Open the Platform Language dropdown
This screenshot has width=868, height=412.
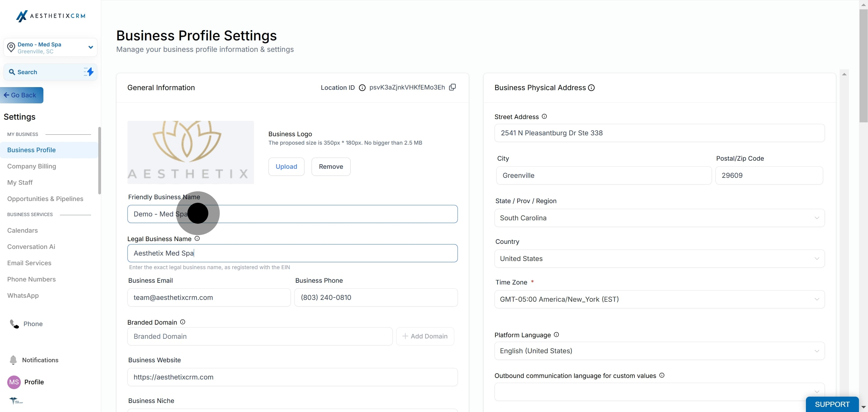tap(659, 351)
